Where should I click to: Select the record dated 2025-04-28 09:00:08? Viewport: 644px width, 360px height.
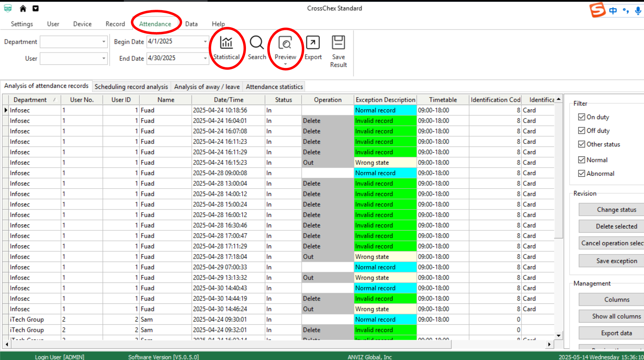[x=278, y=173]
